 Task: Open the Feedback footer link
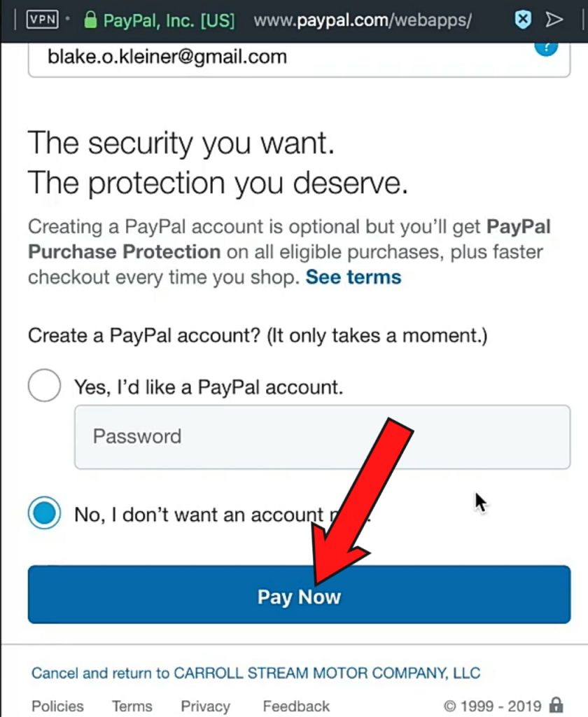296,706
